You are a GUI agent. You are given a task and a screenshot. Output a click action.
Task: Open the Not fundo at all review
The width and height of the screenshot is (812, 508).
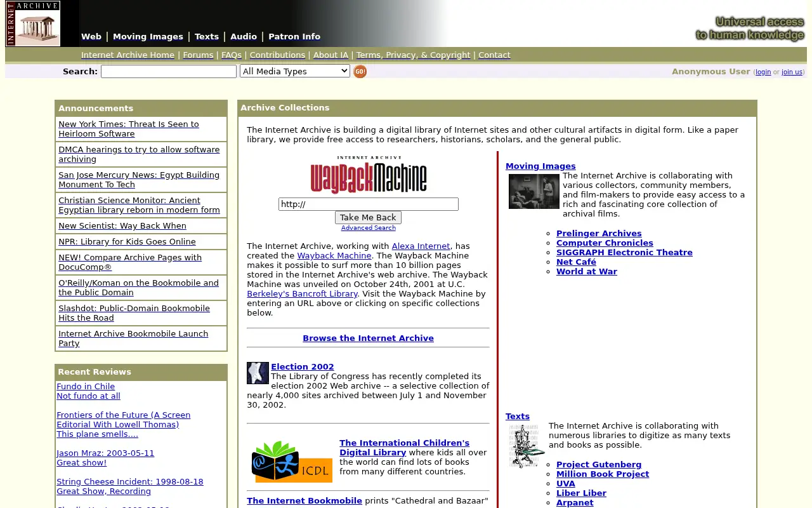click(x=88, y=396)
